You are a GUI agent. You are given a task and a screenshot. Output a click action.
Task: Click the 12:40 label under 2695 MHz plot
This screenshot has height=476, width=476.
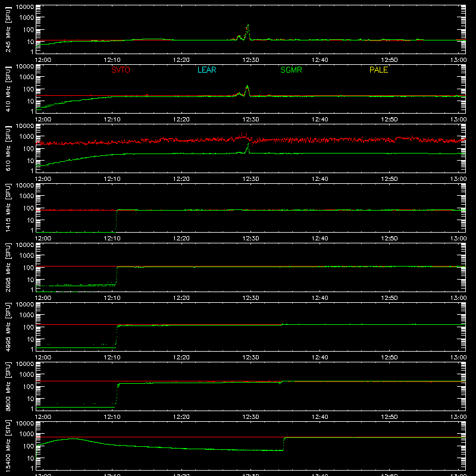(x=320, y=298)
